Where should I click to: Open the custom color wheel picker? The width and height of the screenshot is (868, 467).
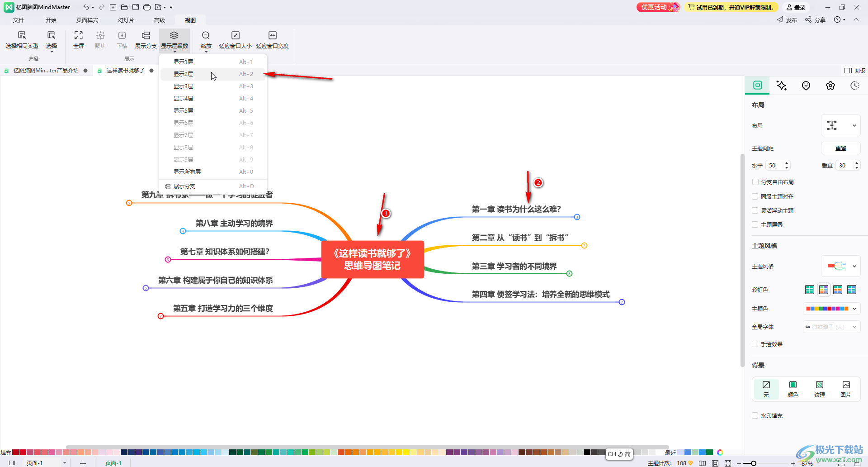(x=720, y=452)
